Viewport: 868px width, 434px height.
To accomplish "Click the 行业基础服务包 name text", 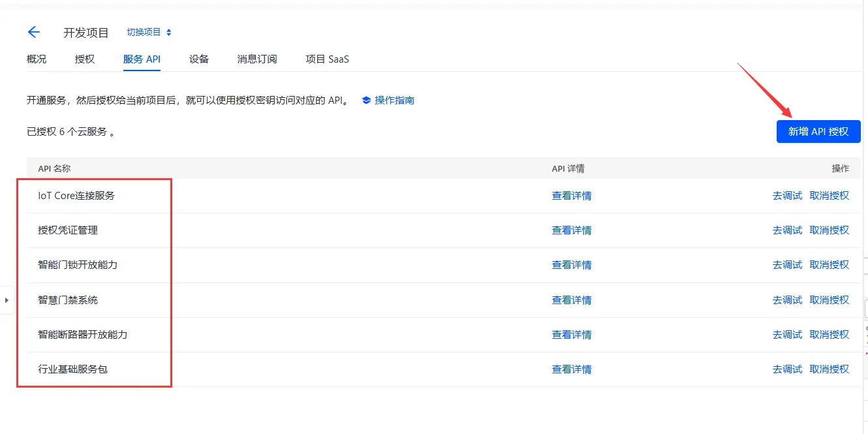I will tap(72, 369).
